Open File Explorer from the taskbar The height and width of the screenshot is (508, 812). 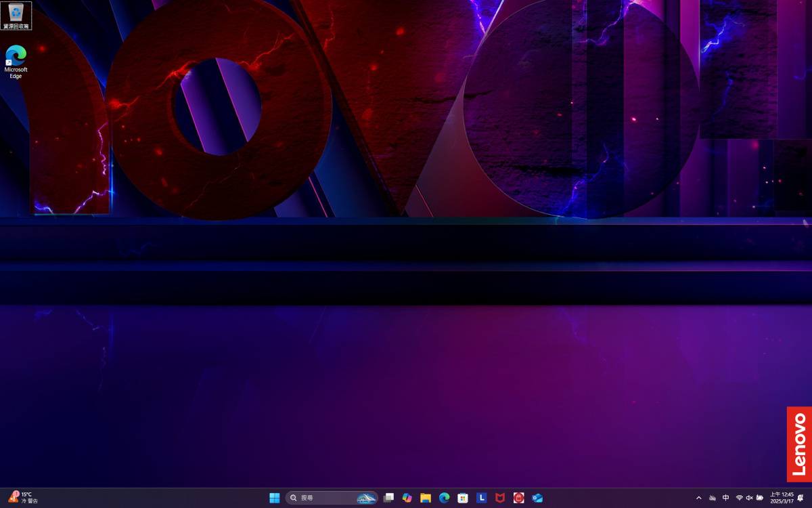426,498
